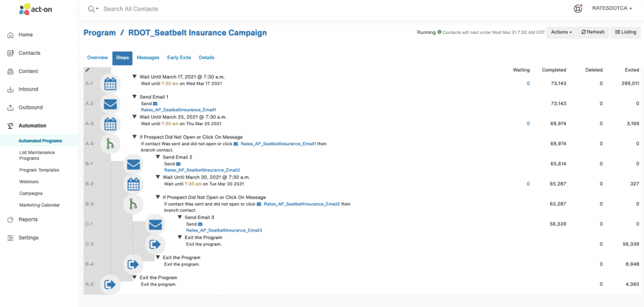Viewport: 644px width, 307px height.
Task: Click the Reports pie chart icon
Action: tap(11, 220)
